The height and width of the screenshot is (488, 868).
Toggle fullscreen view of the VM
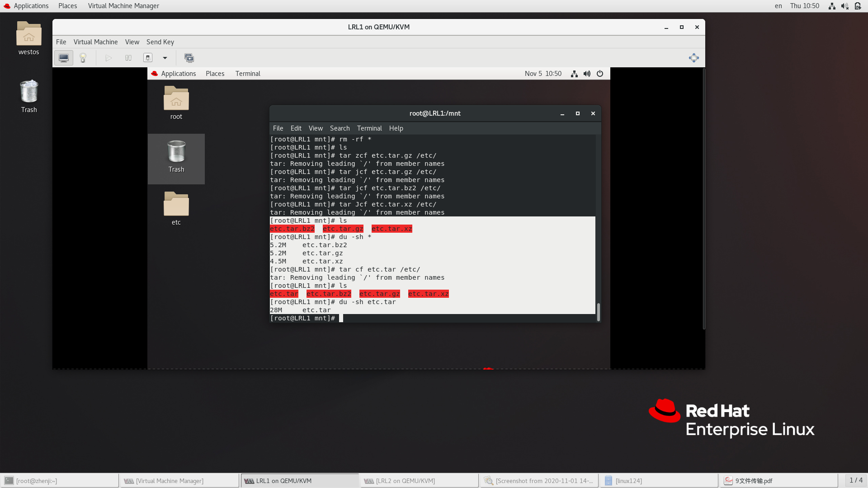[x=693, y=58]
